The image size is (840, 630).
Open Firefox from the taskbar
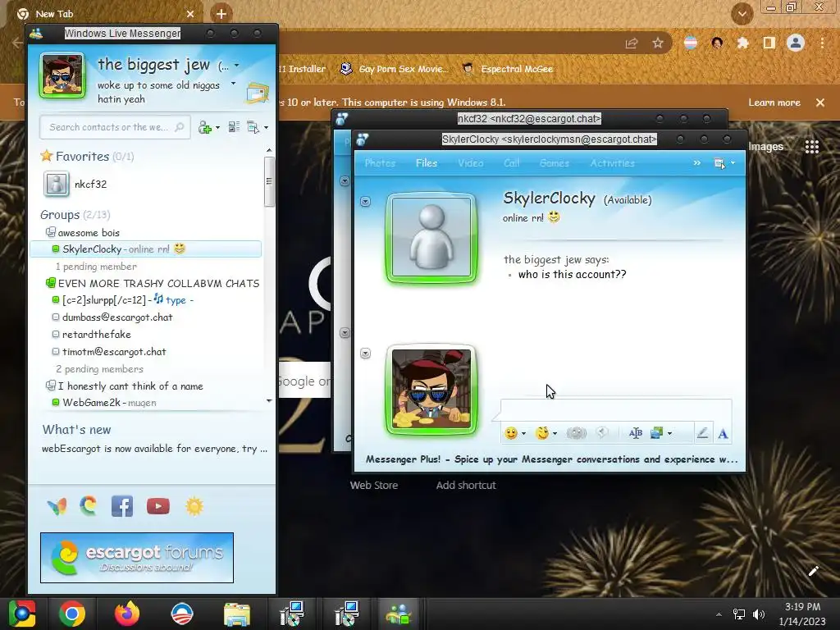click(127, 614)
